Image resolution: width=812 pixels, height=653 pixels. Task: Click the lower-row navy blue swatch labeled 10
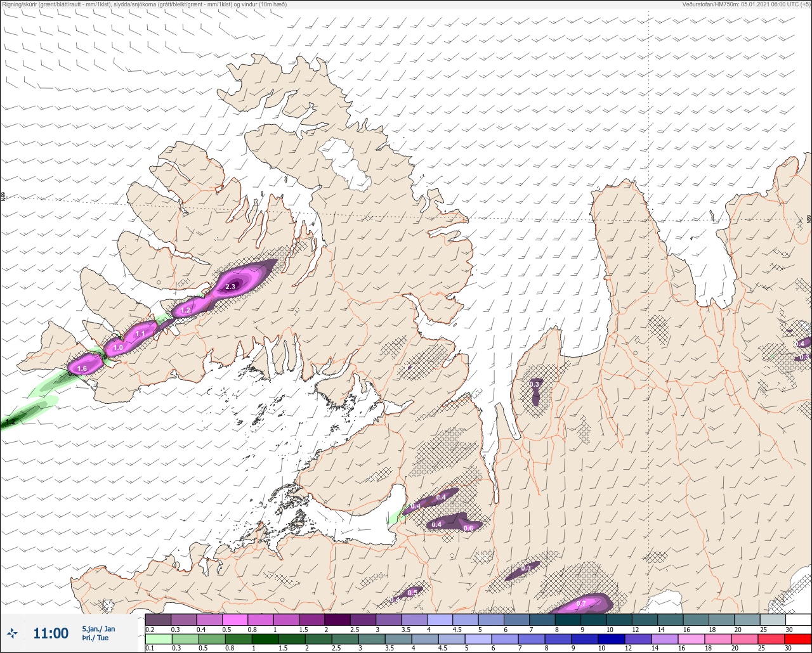612,639
